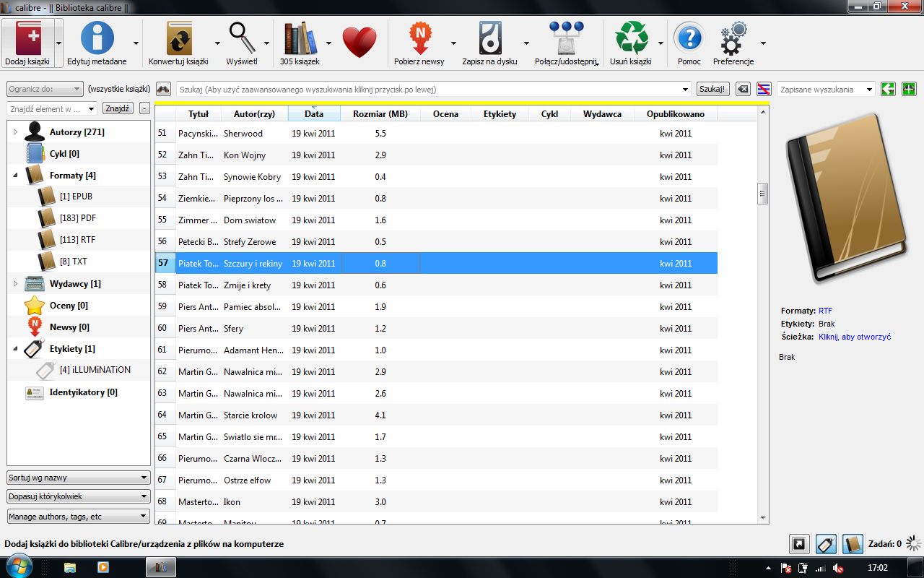Click the book list vertical scrollbar handle

point(762,194)
